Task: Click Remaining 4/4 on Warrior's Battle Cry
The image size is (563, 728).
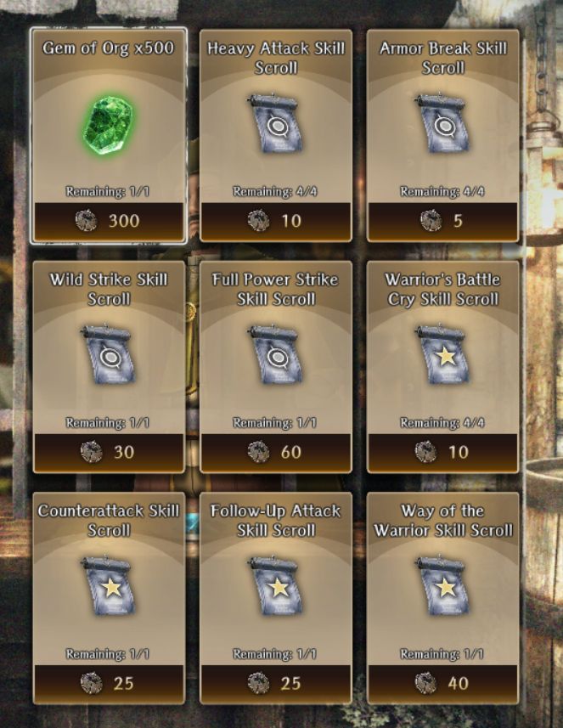Action: 442,423
